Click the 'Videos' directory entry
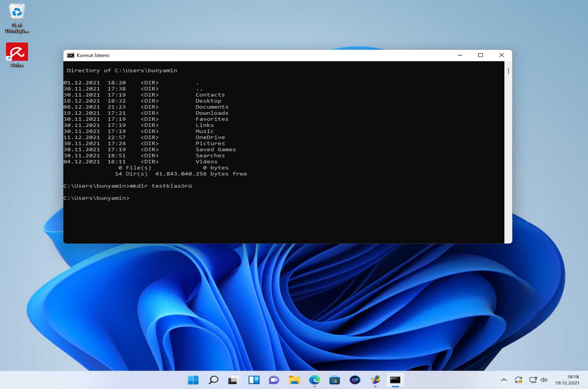The width and height of the screenshot is (588, 389). tap(207, 162)
